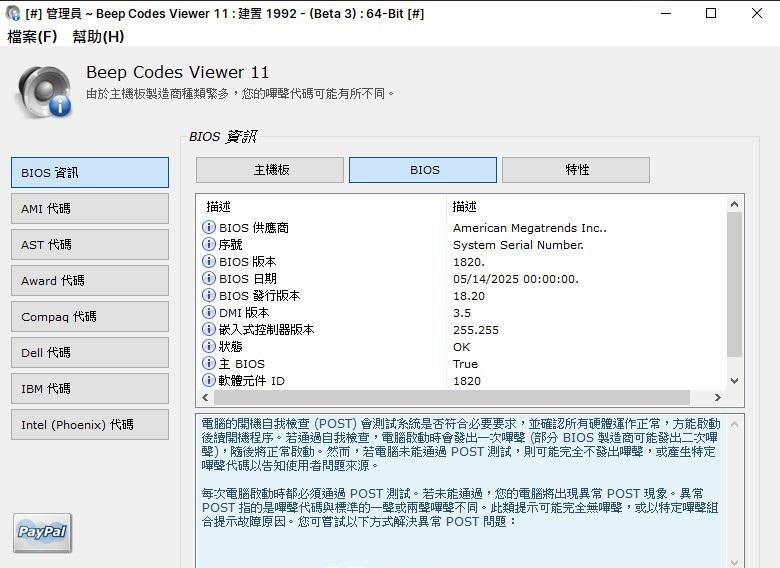Click info icon beside DMI 版本
The width and height of the screenshot is (780, 568).
(x=209, y=313)
